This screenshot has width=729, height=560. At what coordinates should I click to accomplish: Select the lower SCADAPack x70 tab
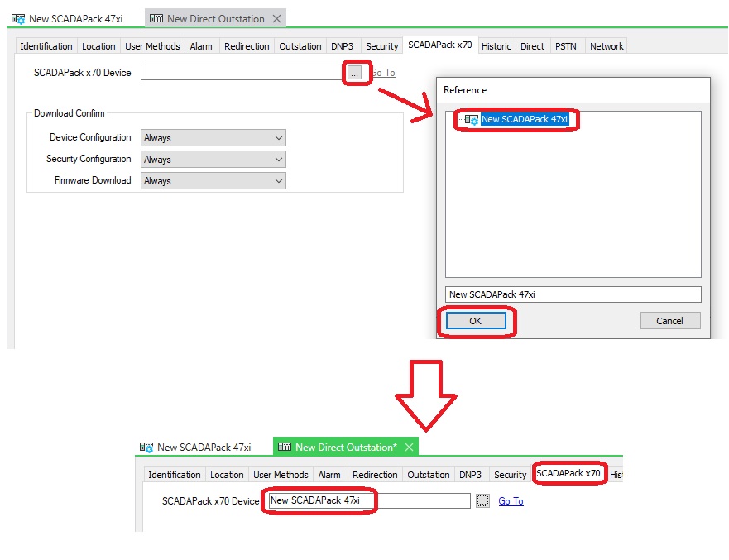[x=568, y=474]
